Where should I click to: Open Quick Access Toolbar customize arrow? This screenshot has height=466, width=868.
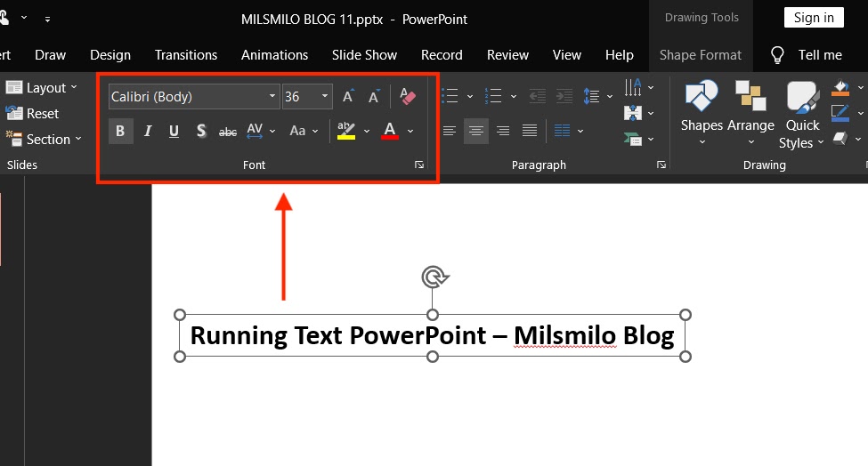(x=47, y=19)
